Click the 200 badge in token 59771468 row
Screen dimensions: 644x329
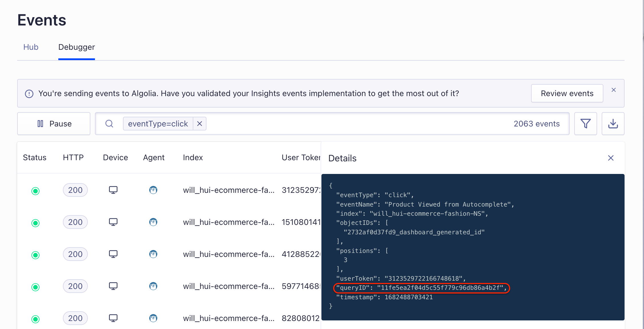pos(75,286)
